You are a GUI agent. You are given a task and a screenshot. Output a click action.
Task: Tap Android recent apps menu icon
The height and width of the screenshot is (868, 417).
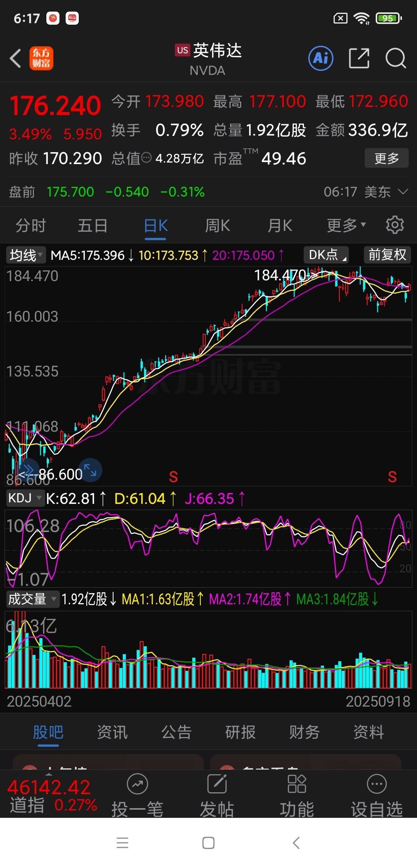[x=122, y=843]
